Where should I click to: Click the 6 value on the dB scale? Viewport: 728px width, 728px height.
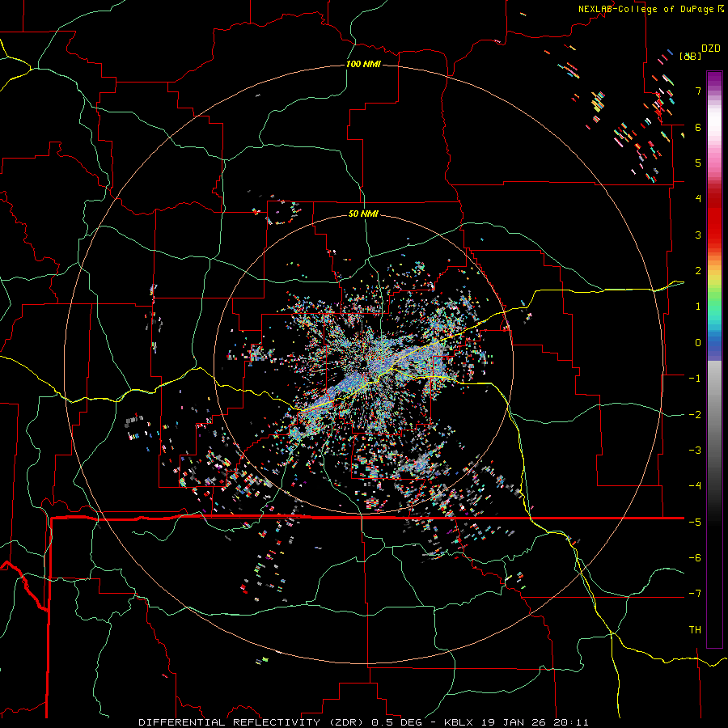point(698,127)
